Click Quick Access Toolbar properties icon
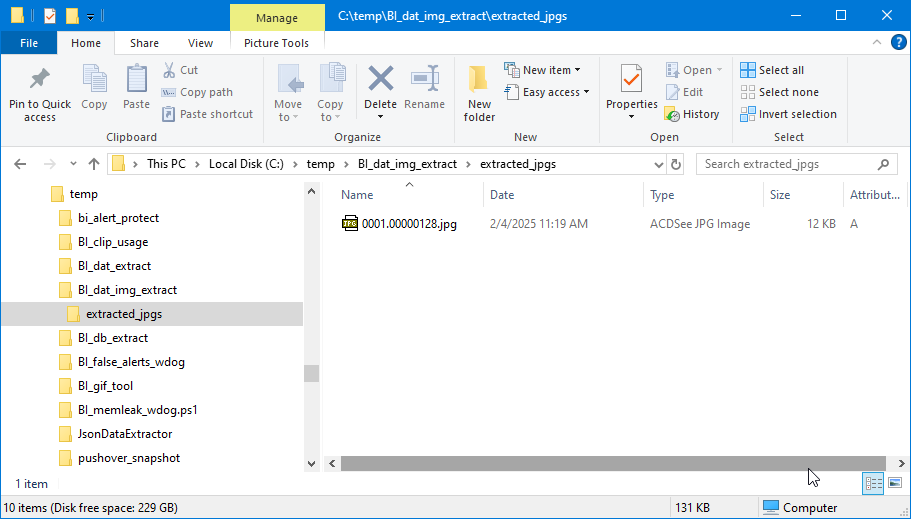 coord(50,16)
